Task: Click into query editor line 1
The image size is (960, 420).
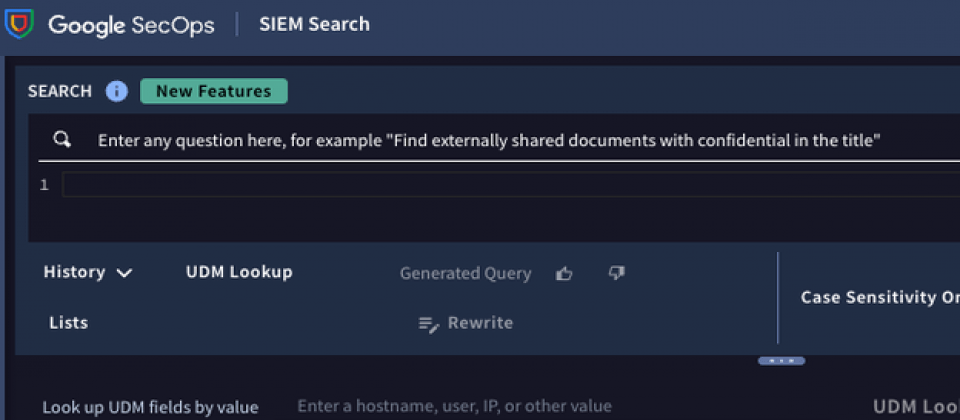Action: pos(511,184)
